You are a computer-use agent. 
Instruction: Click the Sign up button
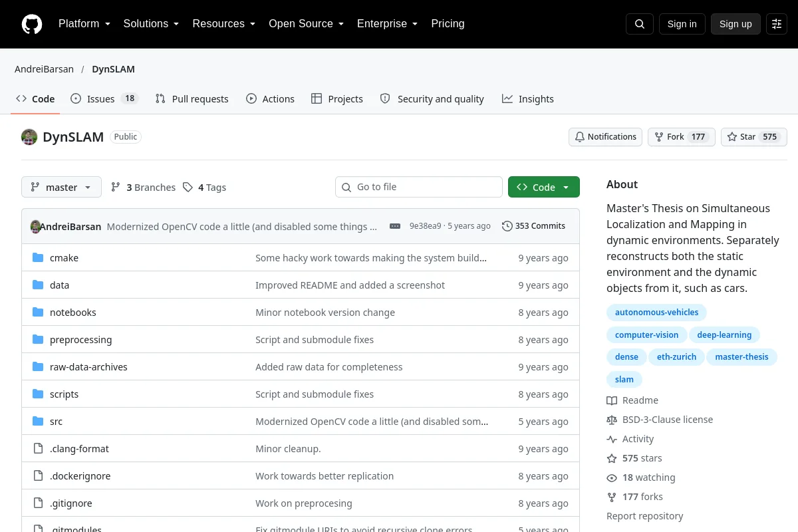tap(735, 24)
